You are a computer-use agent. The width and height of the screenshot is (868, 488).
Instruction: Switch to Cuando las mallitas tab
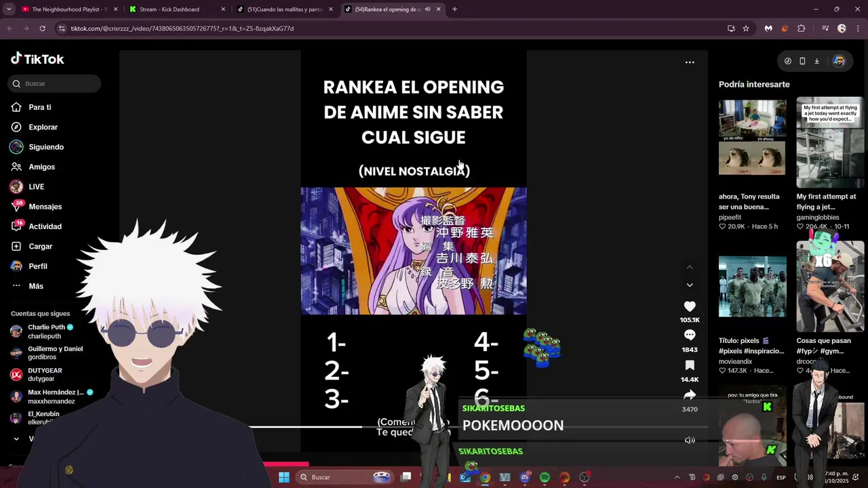[284, 9]
